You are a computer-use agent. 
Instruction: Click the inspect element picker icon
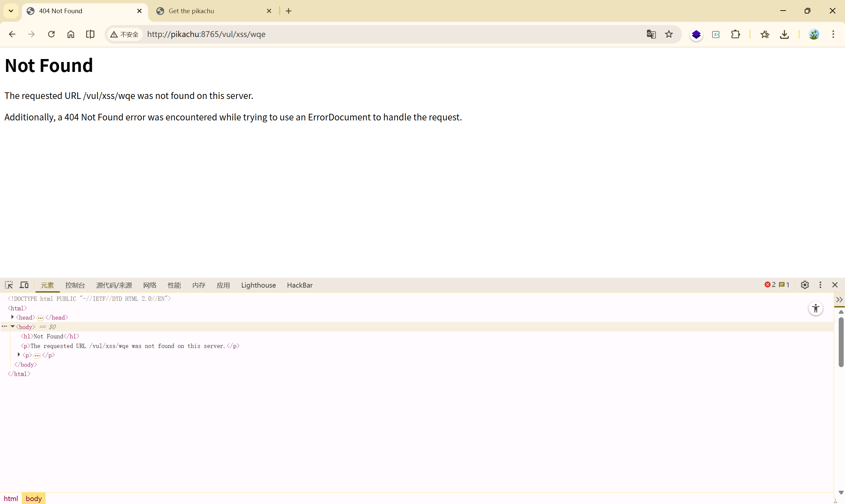click(x=9, y=285)
